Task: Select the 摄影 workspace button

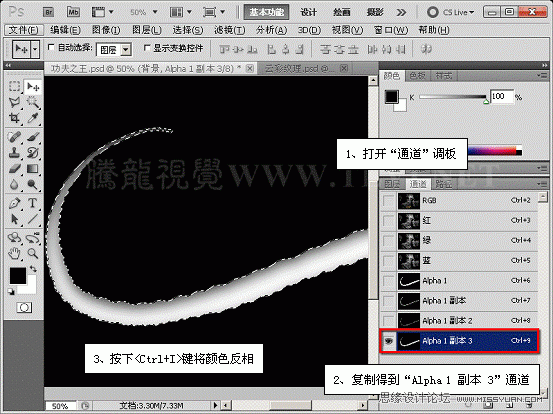Action: pyautogui.click(x=375, y=12)
